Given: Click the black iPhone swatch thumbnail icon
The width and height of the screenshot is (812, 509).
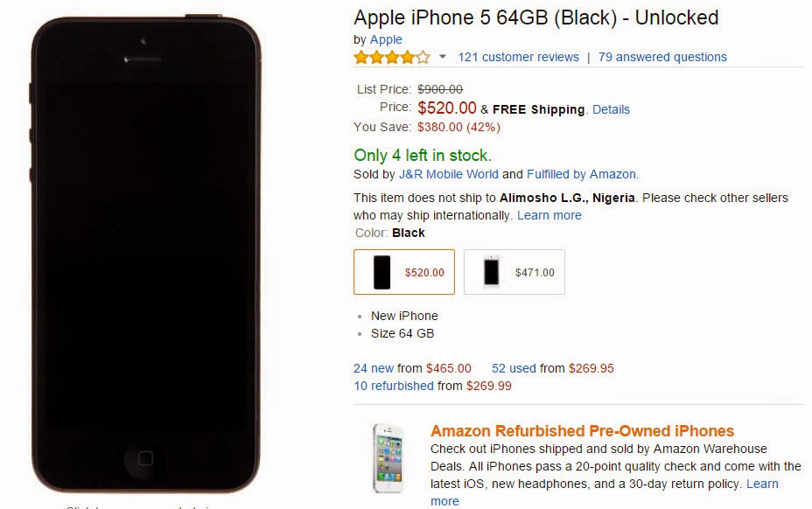Looking at the screenshot, I should pyautogui.click(x=382, y=272).
